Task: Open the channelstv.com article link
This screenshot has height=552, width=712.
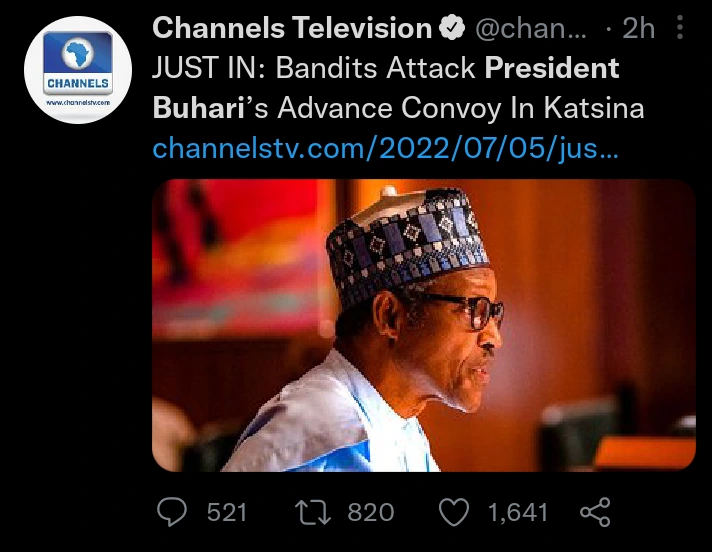Action: click(385, 150)
